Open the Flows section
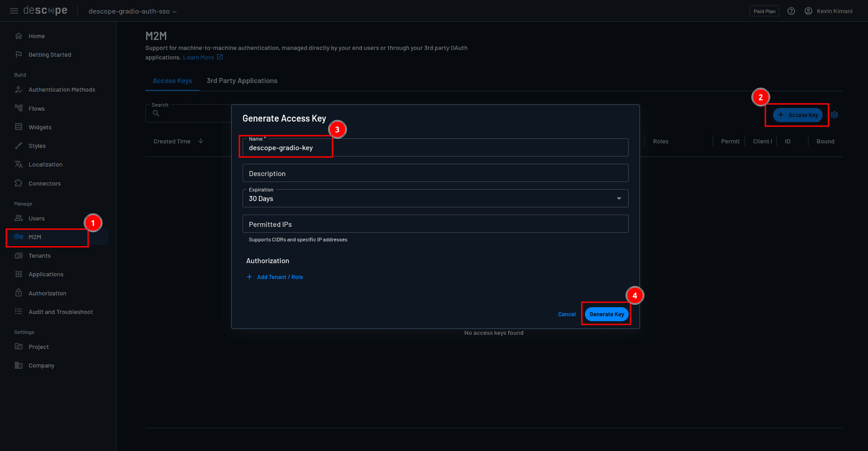 tap(37, 108)
